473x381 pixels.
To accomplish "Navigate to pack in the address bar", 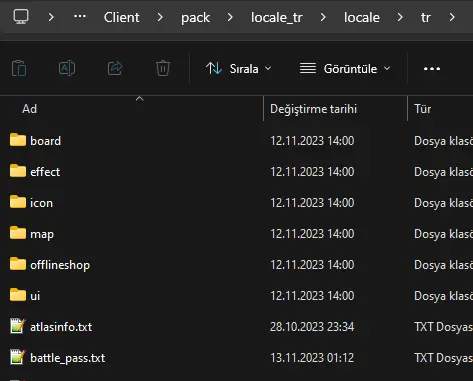I will (195, 18).
